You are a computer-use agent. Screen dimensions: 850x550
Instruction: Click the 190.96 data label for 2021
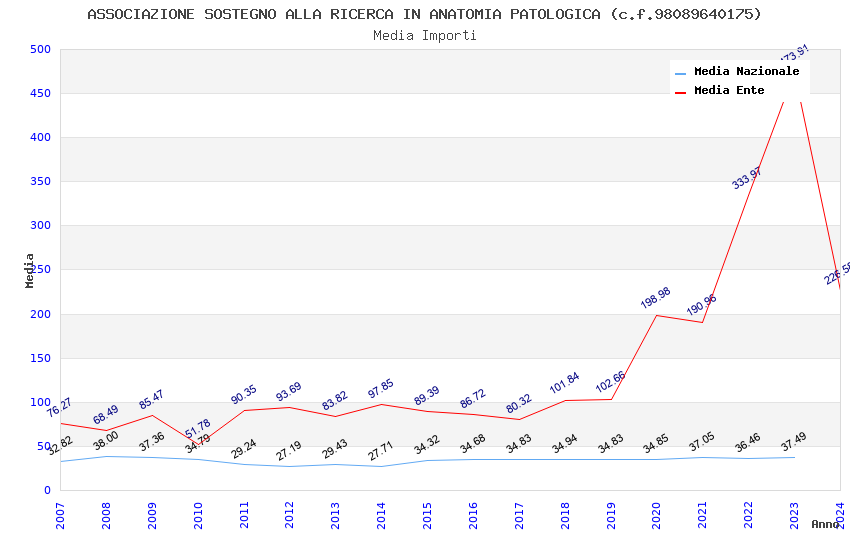click(701, 305)
